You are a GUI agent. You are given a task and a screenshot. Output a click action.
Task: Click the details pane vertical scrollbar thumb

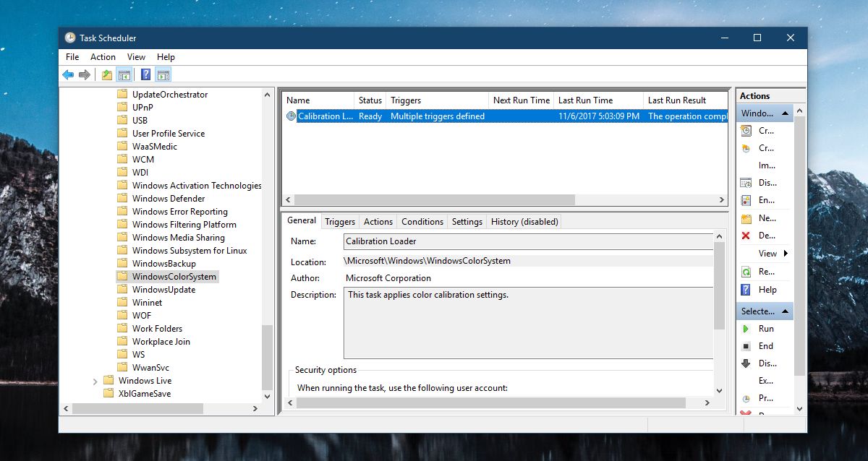click(719, 285)
